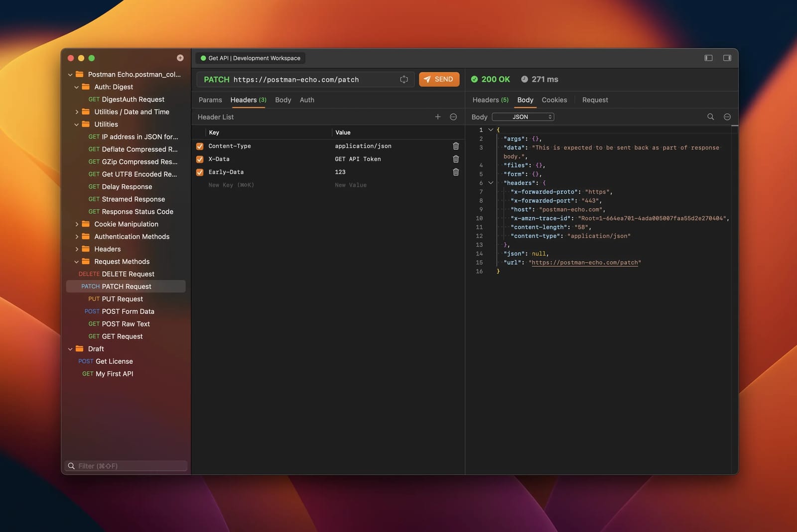Open the JSON body format dropdown

523,116
